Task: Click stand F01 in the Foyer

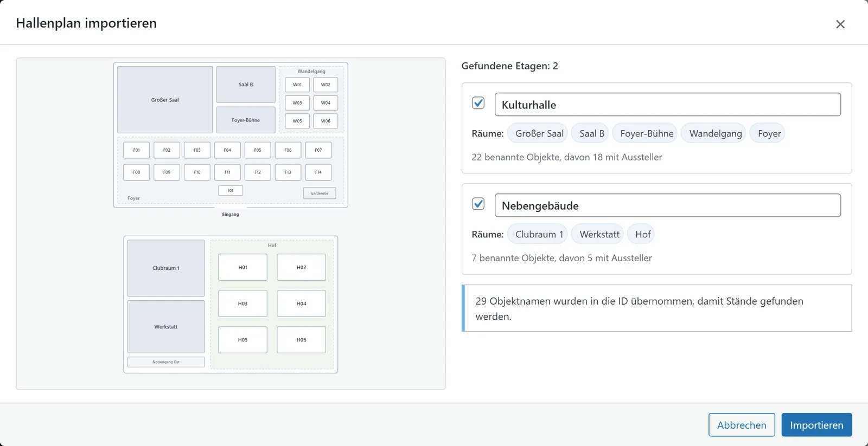Action: pos(137,150)
